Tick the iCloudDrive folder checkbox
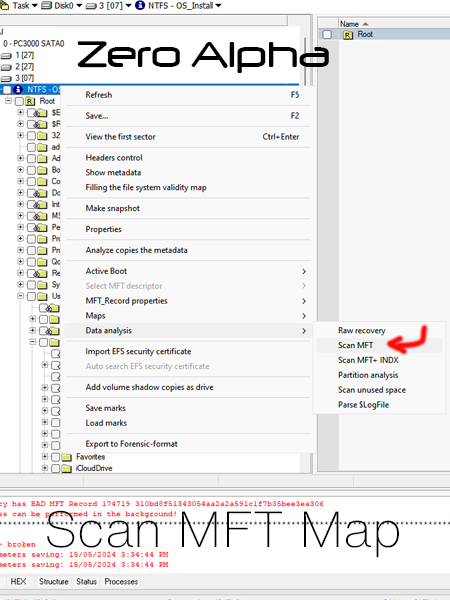The width and height of the screenshot is (450, 600). click(55, 468)
